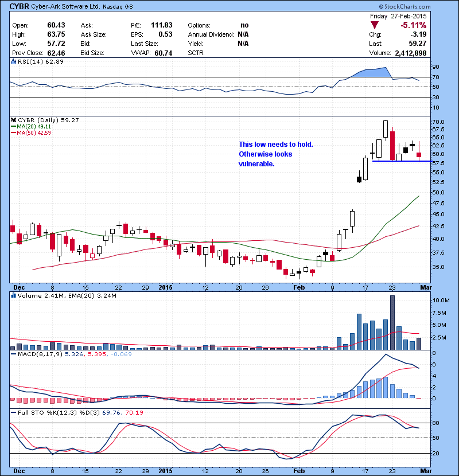
Task: Click the 10.0M level on volume axis
Action: tap(441, 301)
